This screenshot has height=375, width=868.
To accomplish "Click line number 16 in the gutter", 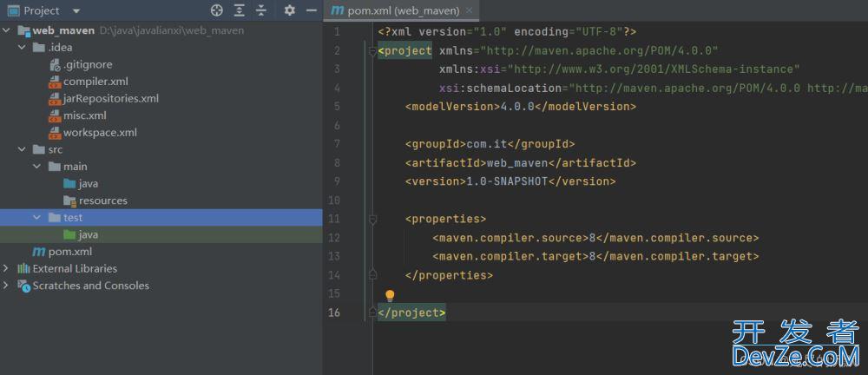I will pos(334,312).
